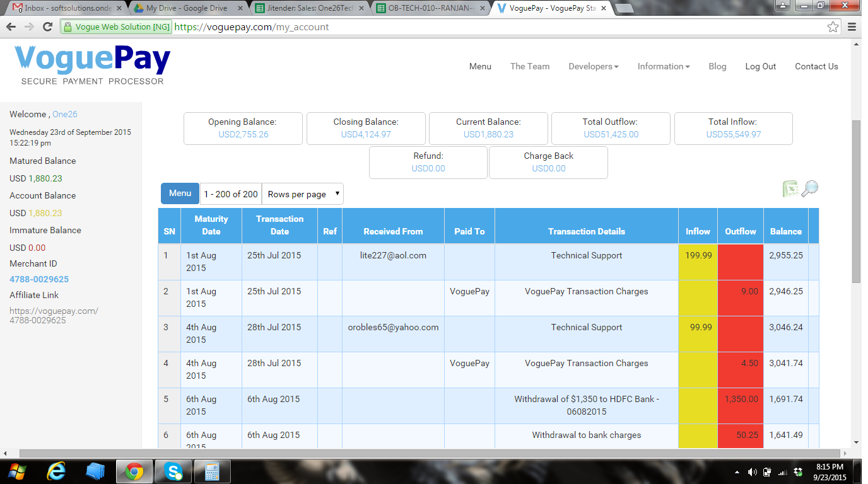The height and width of the screenshot is (484, 868).
Task: Click volume icon in system tray
Action: click(x=752, y=472)
